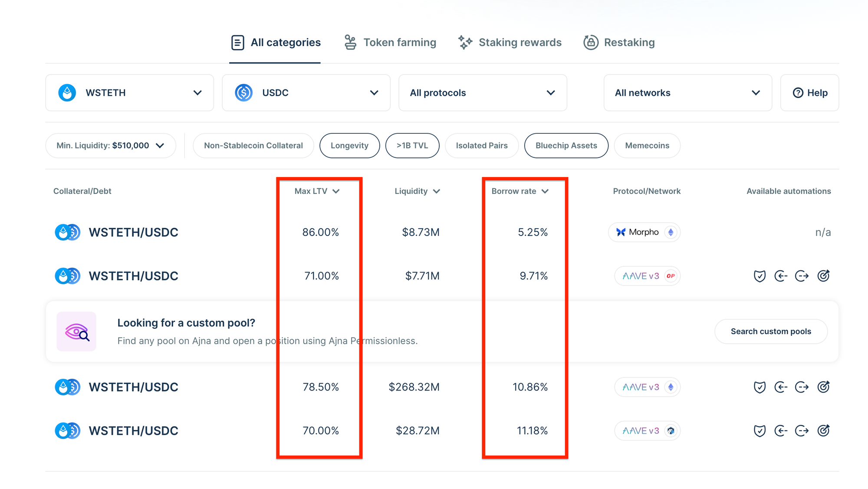The height and width of the screenshot is (489, 868).
Task: Click shield icon in Optimism Aave row
Action: pyautogui.click(x=759, y=276)
